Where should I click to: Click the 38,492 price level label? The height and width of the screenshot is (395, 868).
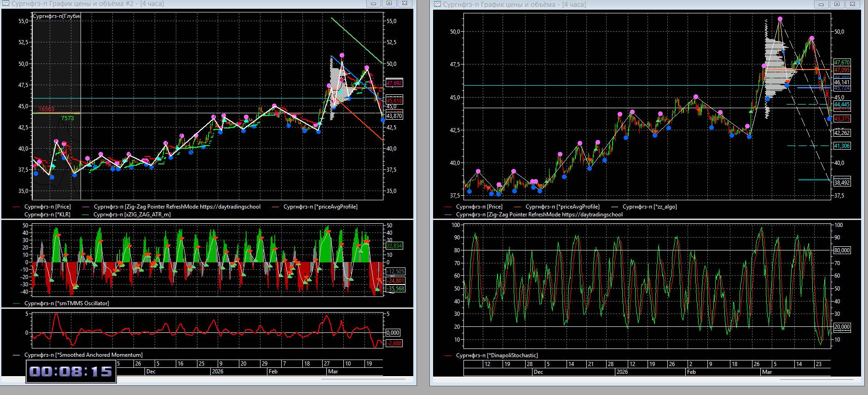click(x=842, y=183)
